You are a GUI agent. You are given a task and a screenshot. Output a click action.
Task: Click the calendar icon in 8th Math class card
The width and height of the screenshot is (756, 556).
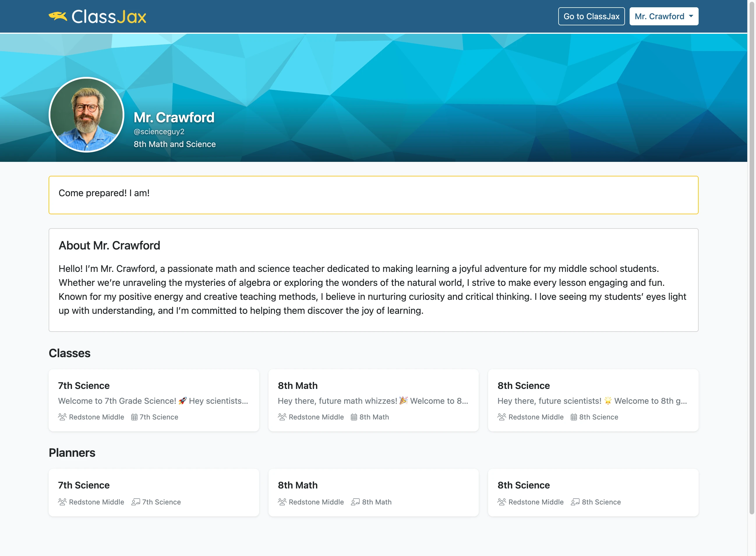click(354, 417)
